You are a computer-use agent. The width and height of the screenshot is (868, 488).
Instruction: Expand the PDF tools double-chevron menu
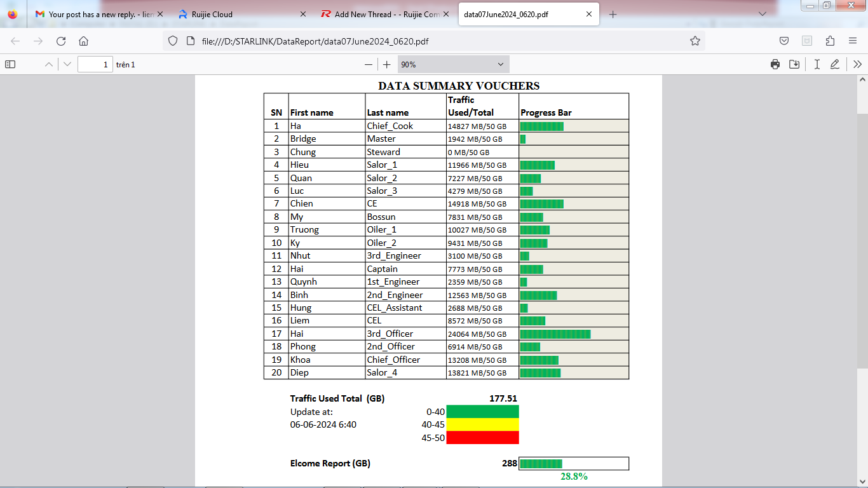click(857, 64)
